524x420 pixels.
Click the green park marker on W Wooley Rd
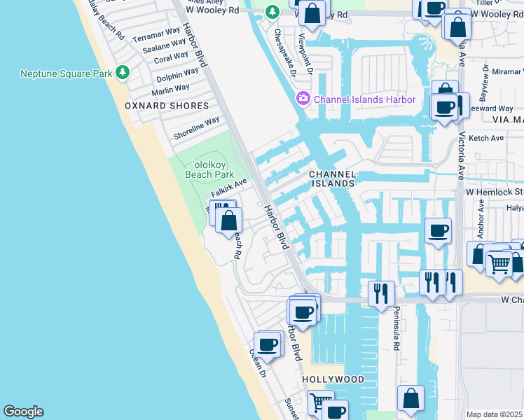273,12
